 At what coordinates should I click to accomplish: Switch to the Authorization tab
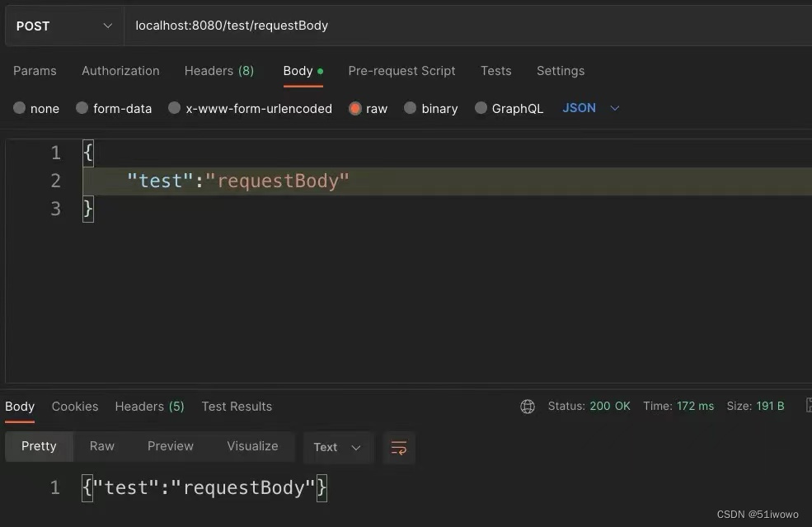click(120, 71)
